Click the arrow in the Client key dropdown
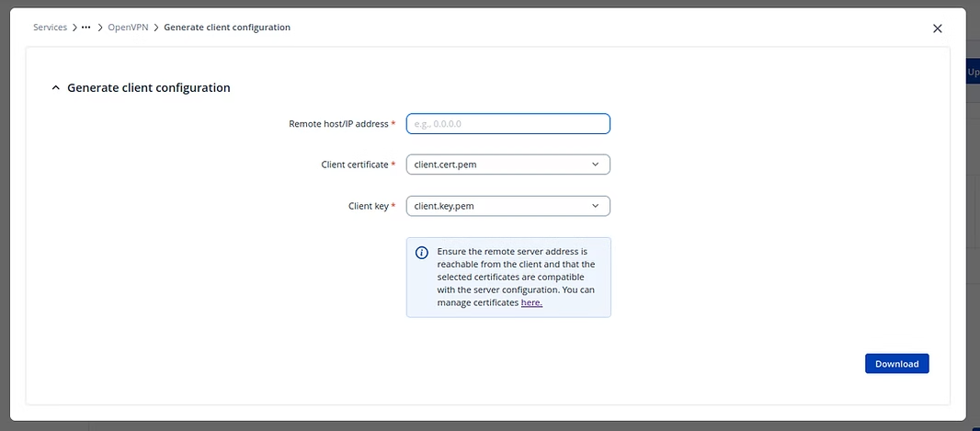The width and height of the screenshot is (980, 431). (x=596, y=206)
